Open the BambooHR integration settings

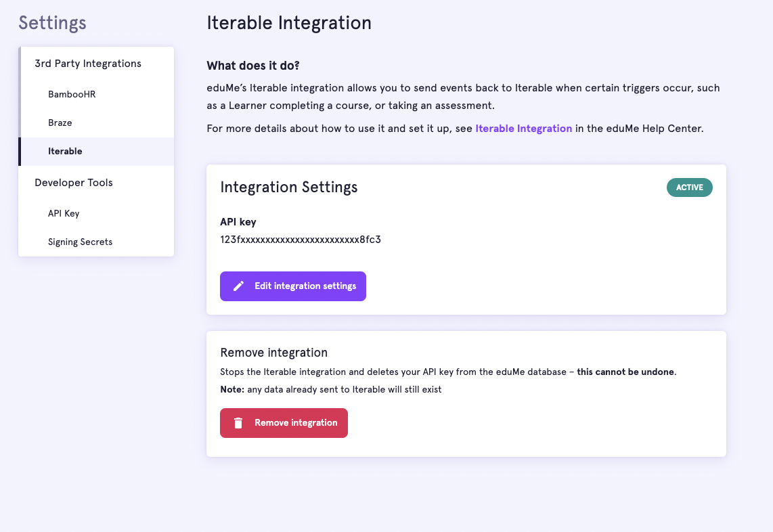[x=72, y=94]
